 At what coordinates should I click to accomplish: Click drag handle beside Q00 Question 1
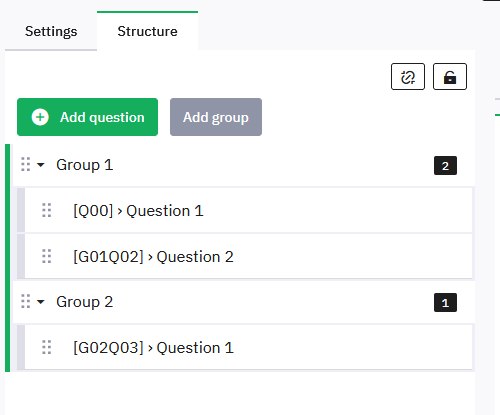47,210
